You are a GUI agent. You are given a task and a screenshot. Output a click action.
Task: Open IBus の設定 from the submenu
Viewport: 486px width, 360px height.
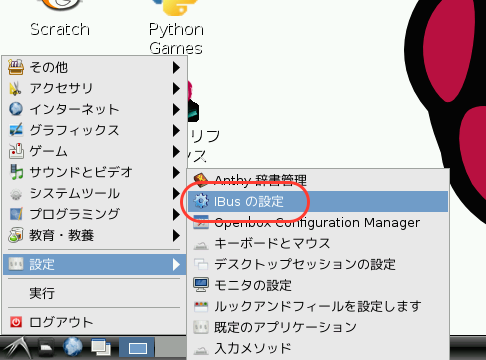tap(318, 201)
